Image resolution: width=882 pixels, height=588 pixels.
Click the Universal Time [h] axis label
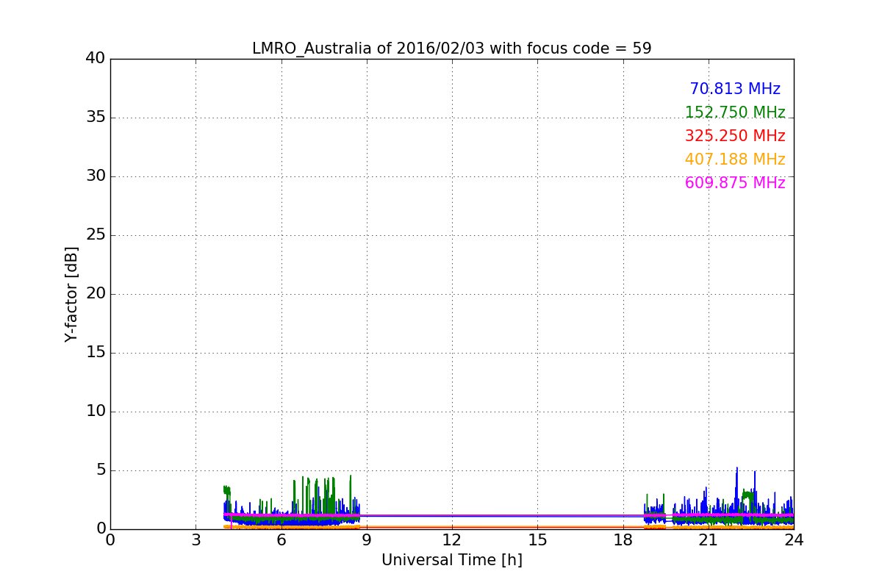point(451,560)
